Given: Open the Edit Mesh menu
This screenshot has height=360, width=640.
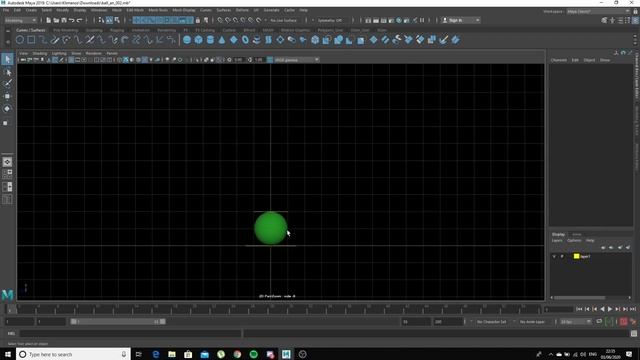Looking at the screenshot, I should (x=135, y=10).
